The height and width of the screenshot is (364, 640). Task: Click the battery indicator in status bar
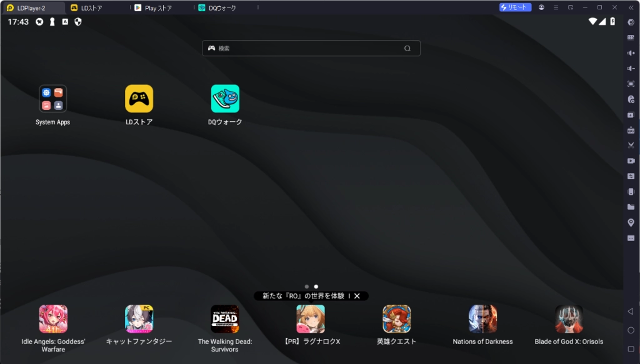coord(612,21)
